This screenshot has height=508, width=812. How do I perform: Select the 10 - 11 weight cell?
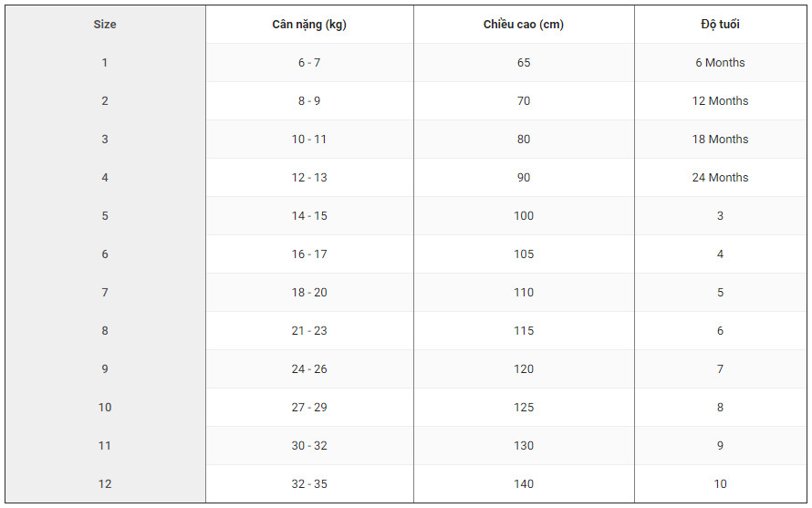coord(309,140)
